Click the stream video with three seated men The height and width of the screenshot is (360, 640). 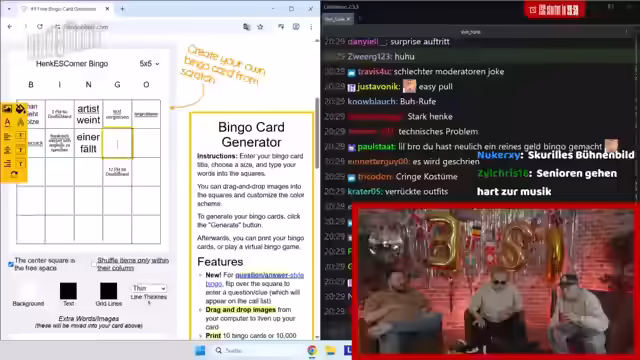pos(496,281)
